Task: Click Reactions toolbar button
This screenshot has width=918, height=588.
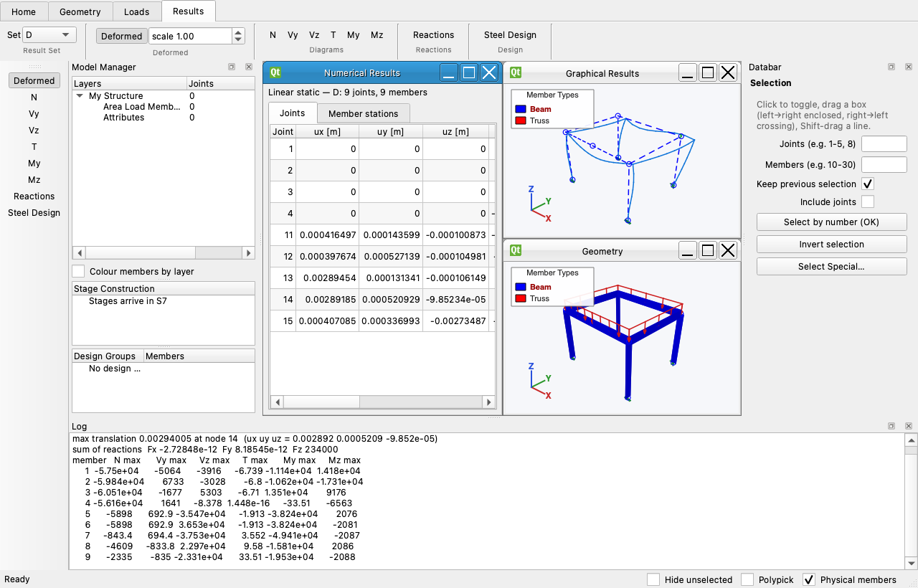Action: 433,34
